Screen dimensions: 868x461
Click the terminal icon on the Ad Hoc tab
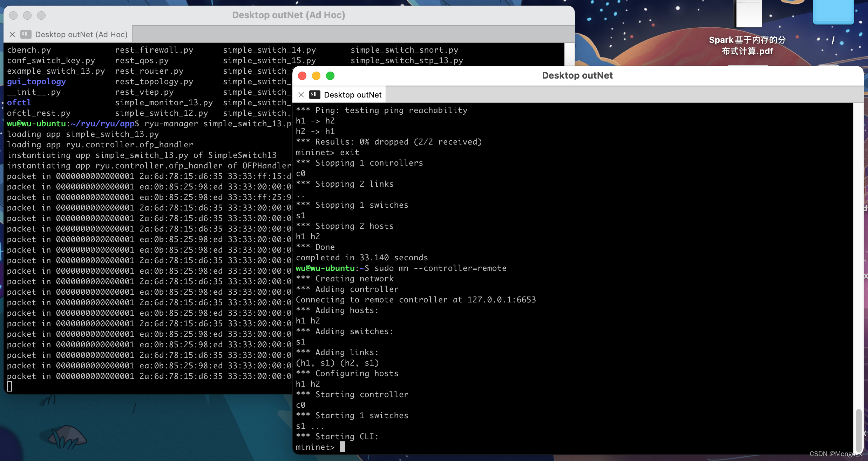(x=25, y=34)
